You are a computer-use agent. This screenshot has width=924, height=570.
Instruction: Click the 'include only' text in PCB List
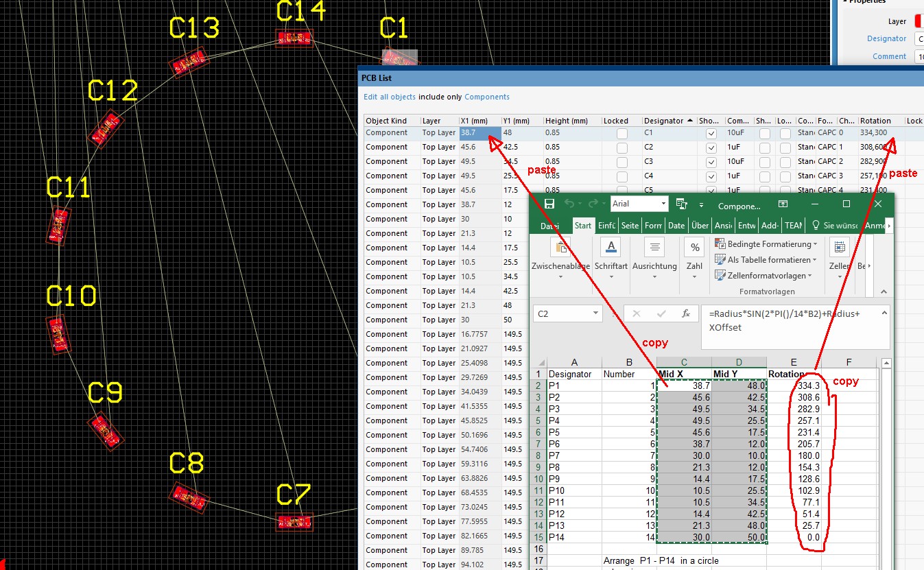click(x=440, y=97)
